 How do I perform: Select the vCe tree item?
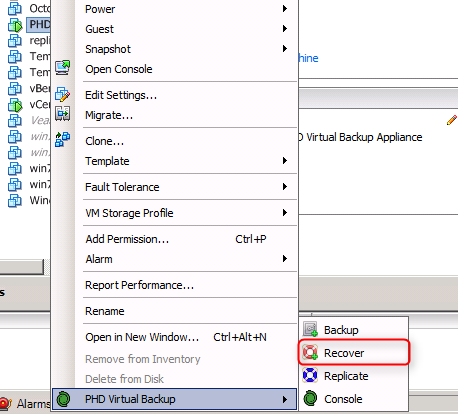pos(40,105)
